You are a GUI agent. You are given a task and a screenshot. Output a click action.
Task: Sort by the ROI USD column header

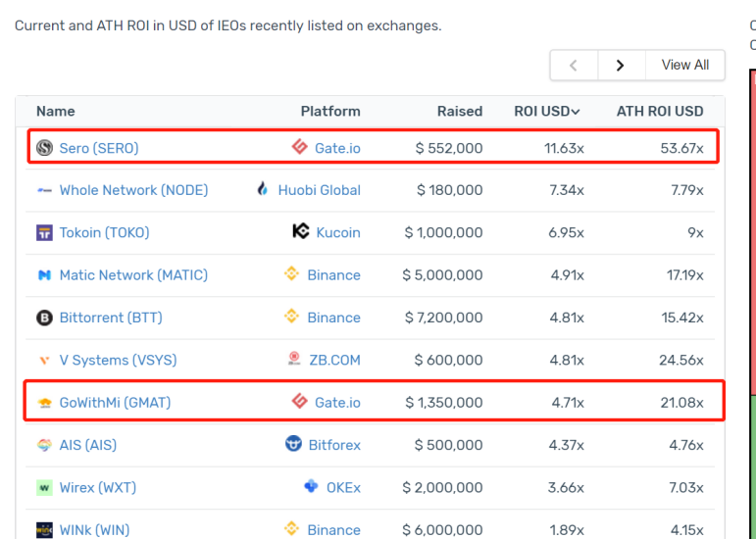pos(547,112)
